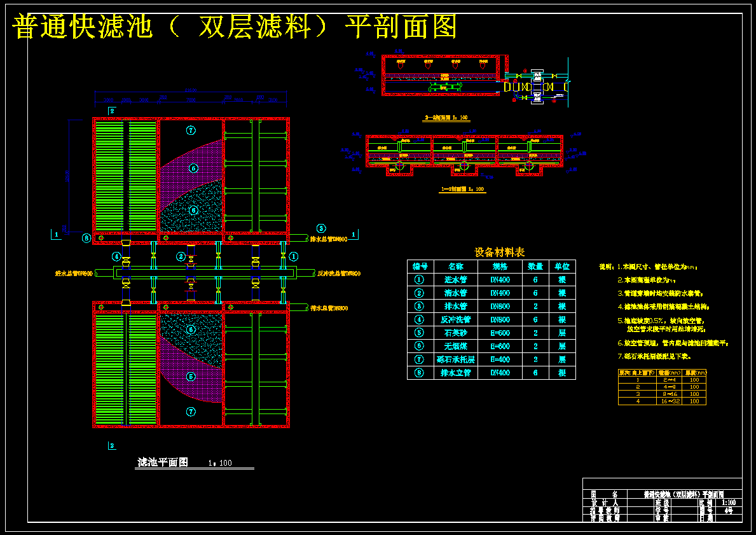Image resolution: width=756 pixels, height=535 pixels.
Task: Click the 2—2剖面图 section caption
Action: pos(446,118)
